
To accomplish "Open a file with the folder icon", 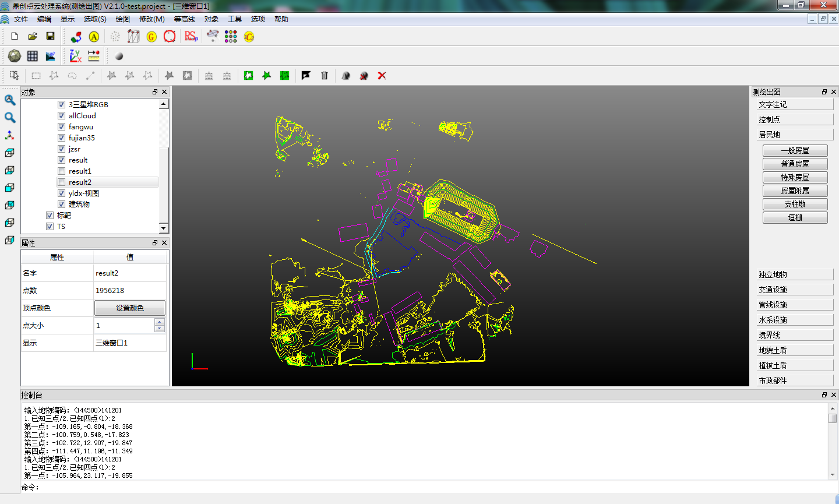I will [33, 36].
